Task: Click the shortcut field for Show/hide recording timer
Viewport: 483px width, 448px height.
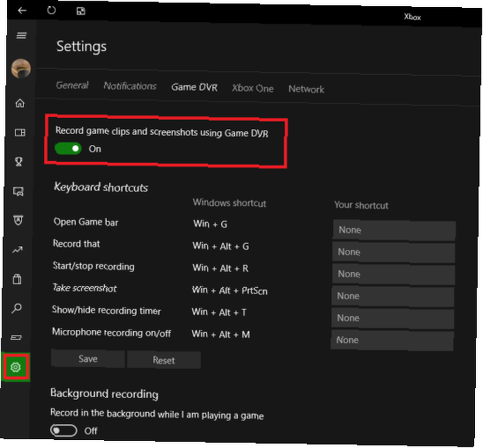Action: click(x=392, y=318)
